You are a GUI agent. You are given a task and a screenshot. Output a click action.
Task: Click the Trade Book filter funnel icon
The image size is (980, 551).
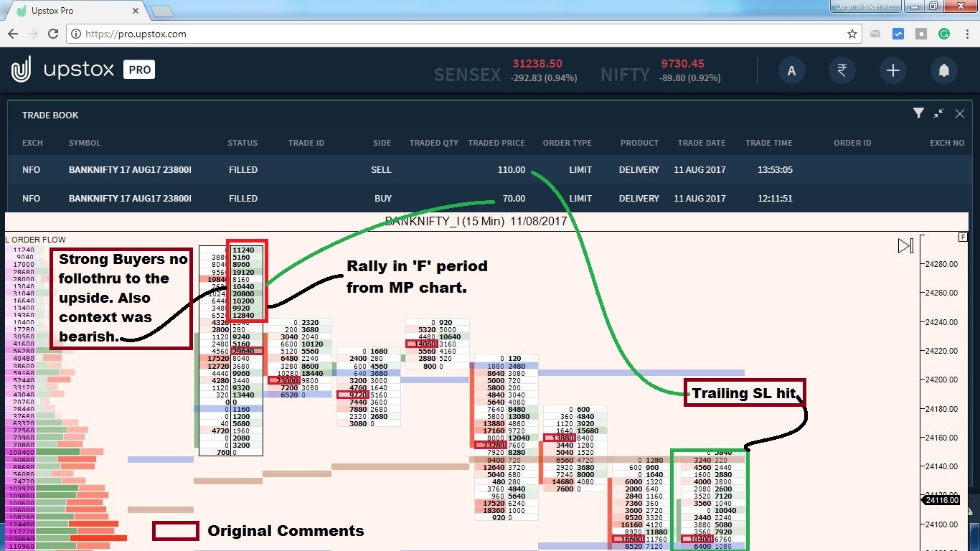pos(918,113)
